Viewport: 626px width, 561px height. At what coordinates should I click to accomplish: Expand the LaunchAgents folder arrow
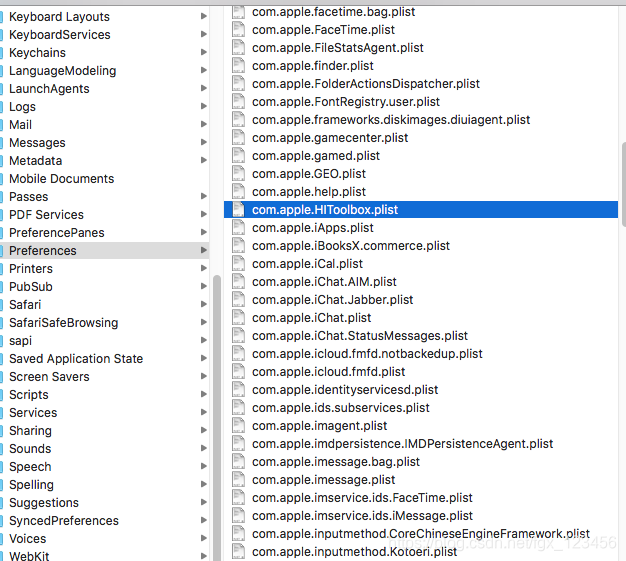[x=204, y=88]
